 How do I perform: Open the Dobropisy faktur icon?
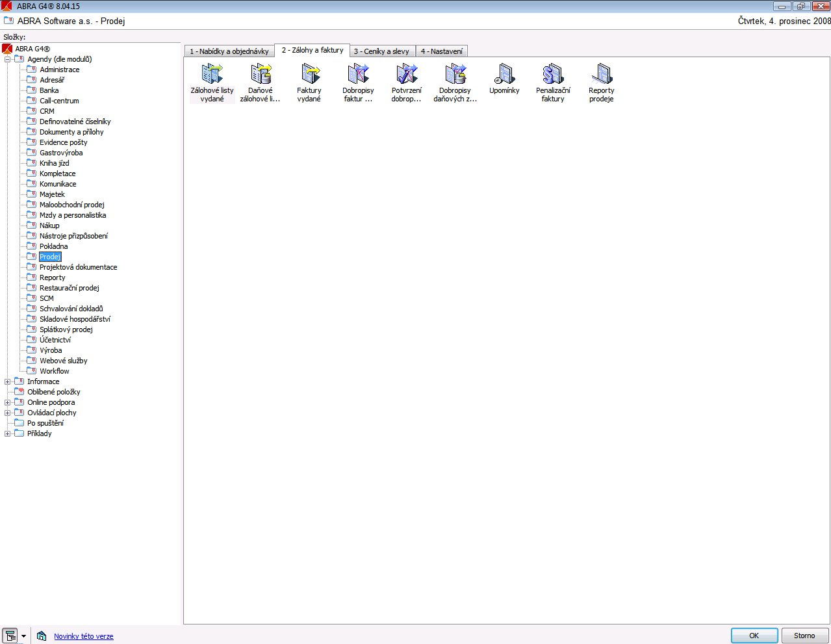(358, 74)
